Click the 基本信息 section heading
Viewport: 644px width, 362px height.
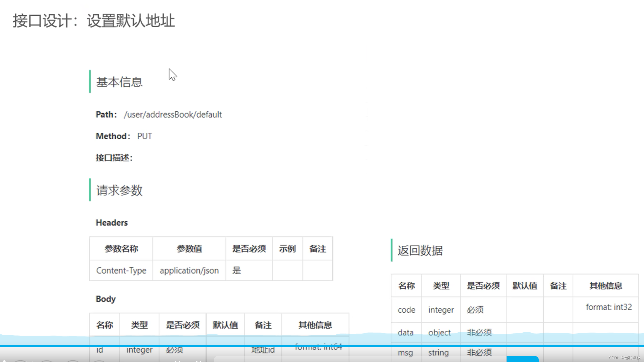tap(119, 82)
